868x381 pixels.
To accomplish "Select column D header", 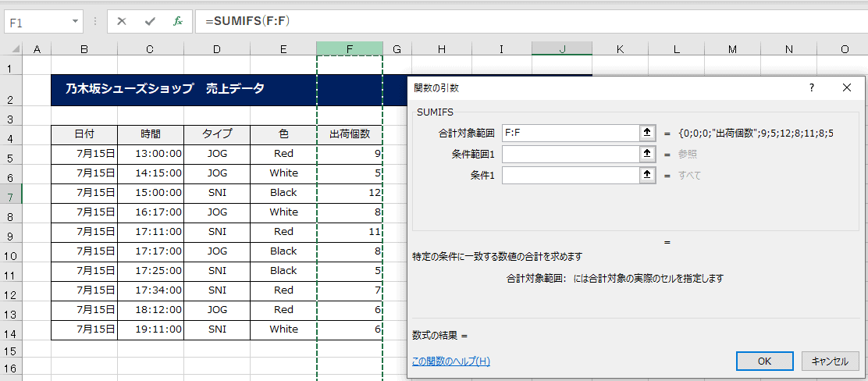I will click(x=216, y=48).
